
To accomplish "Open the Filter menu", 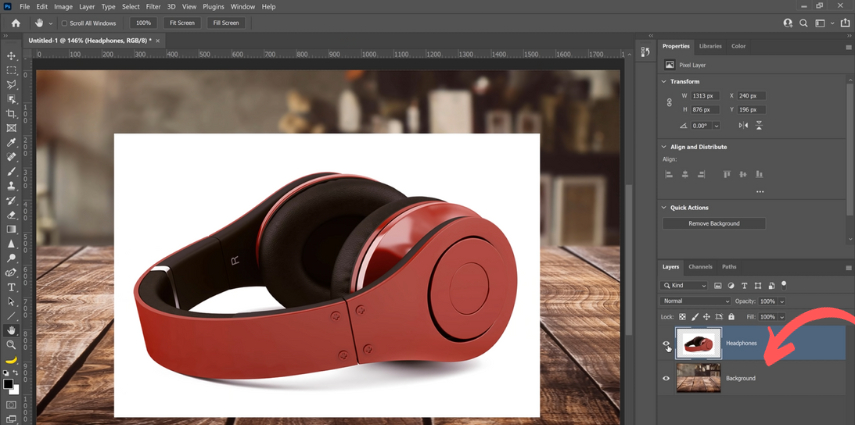I will [x=153, y=7].
